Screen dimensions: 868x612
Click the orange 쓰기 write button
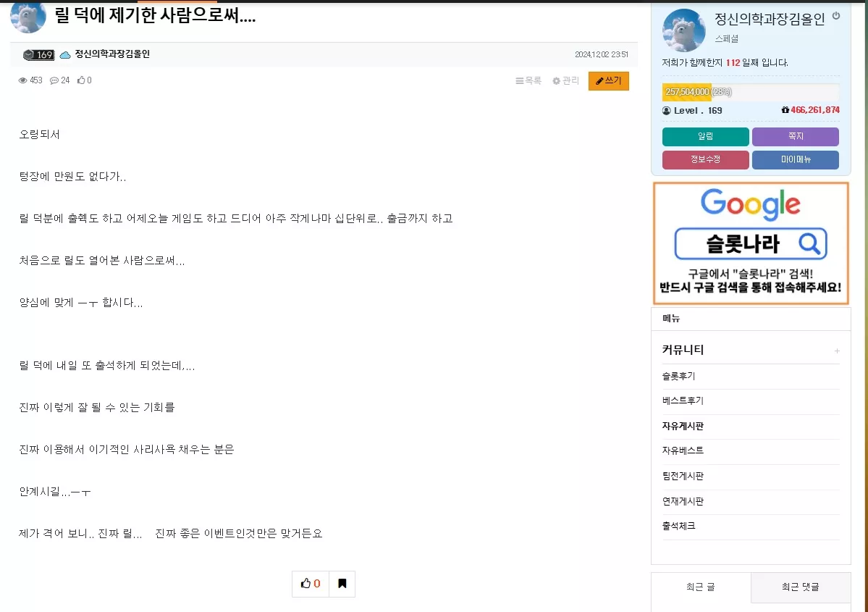click(x=608, y=81)
